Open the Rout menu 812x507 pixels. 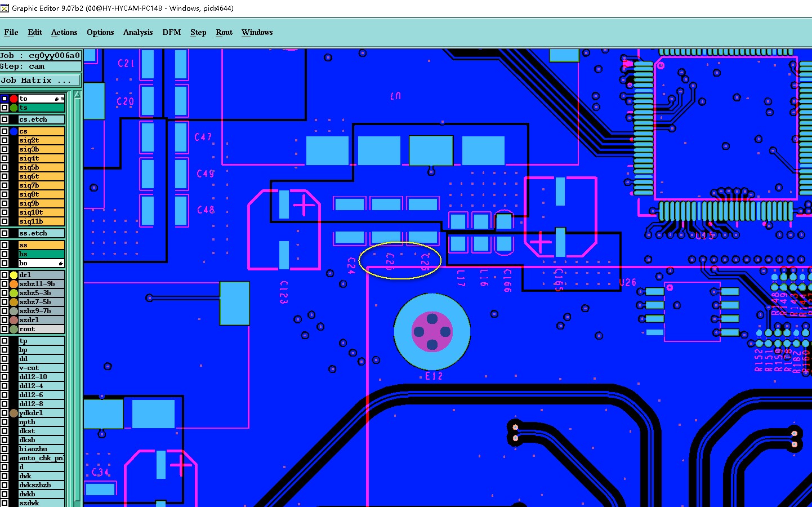224,32
